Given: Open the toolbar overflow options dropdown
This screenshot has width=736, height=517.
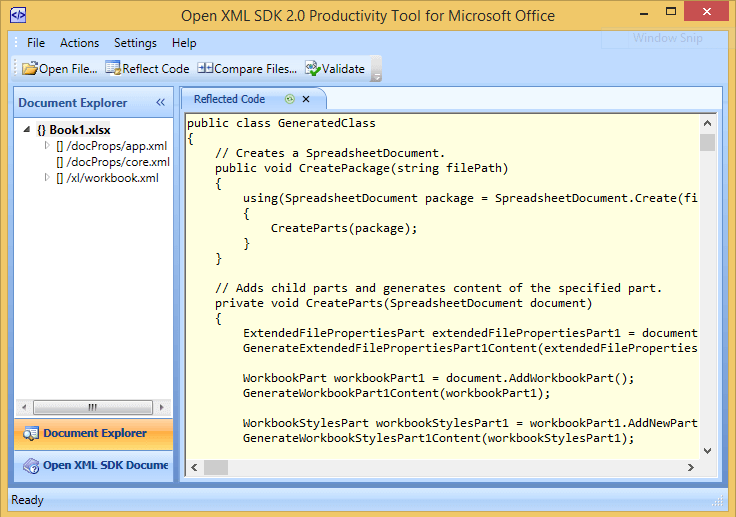Looking at the screenshot, I should 376,72.
